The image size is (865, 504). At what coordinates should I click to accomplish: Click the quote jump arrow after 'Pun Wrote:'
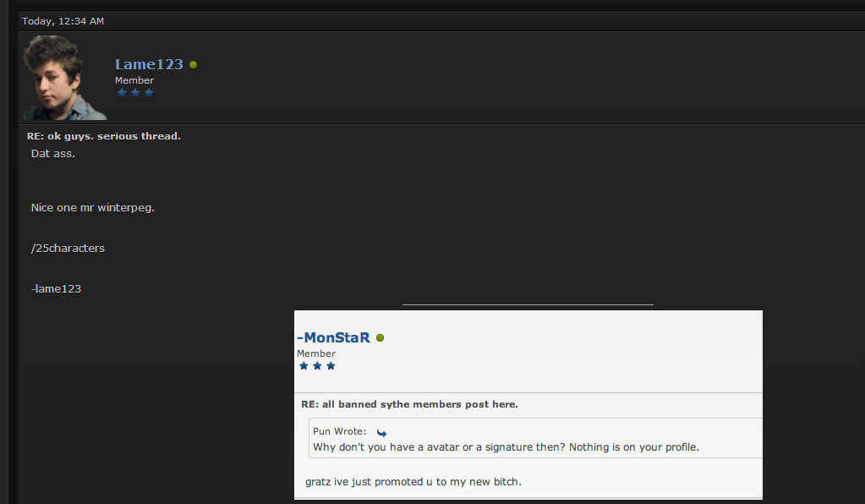pyautogui.click(x=381, y=433)
